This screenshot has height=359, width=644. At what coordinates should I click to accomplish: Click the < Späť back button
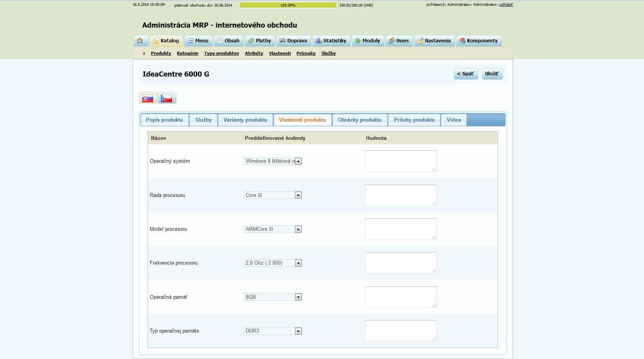[x=466, y=74]
